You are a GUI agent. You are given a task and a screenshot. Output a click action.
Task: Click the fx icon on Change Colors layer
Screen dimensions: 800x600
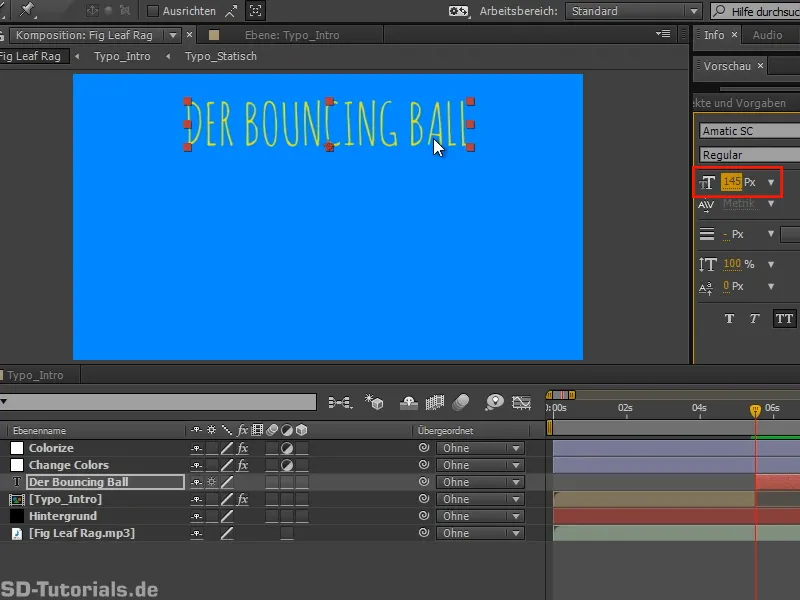[x=243, y=465]
